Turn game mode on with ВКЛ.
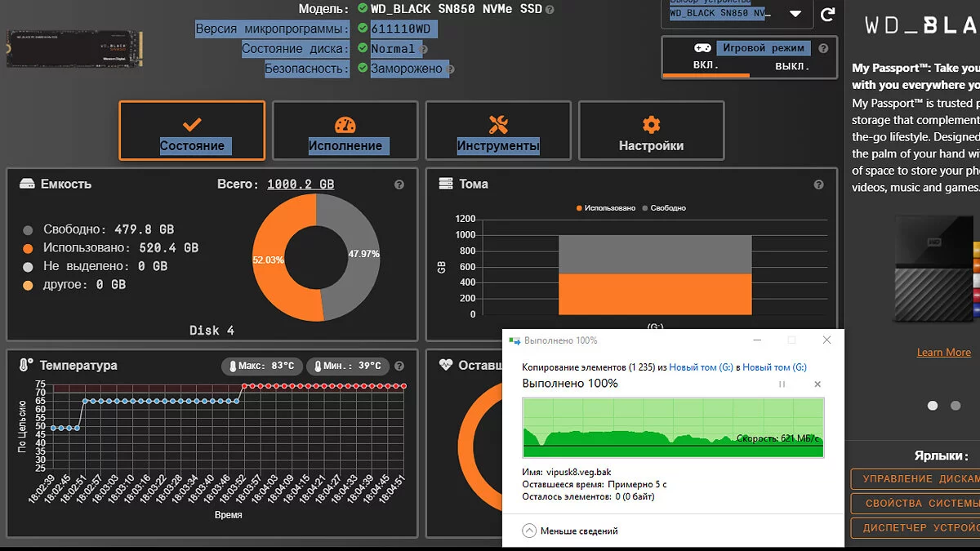 point(706,66)
